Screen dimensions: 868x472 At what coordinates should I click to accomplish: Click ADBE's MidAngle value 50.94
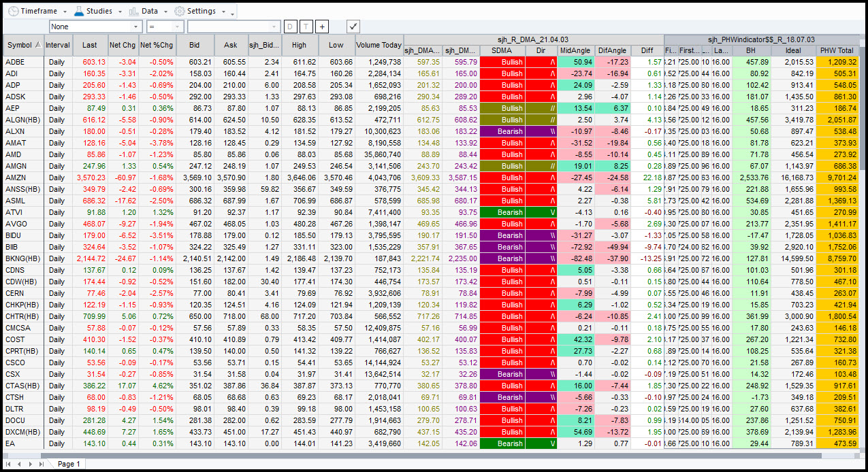click(575, 62)
